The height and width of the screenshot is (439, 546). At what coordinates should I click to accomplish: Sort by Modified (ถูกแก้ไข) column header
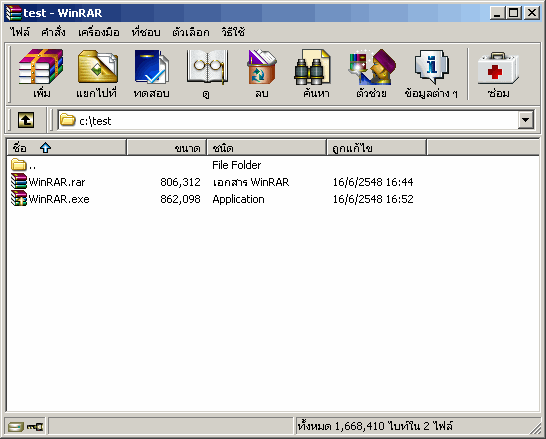point(376,148)
